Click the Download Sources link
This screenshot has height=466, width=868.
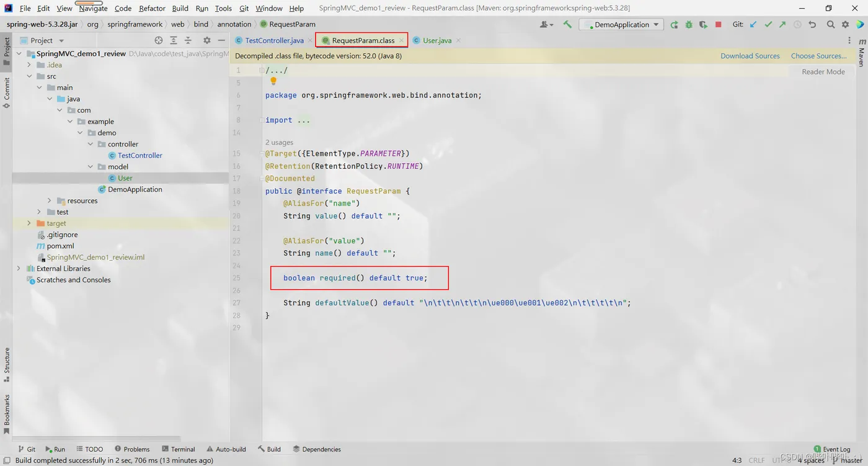click(x=750, y=56)
